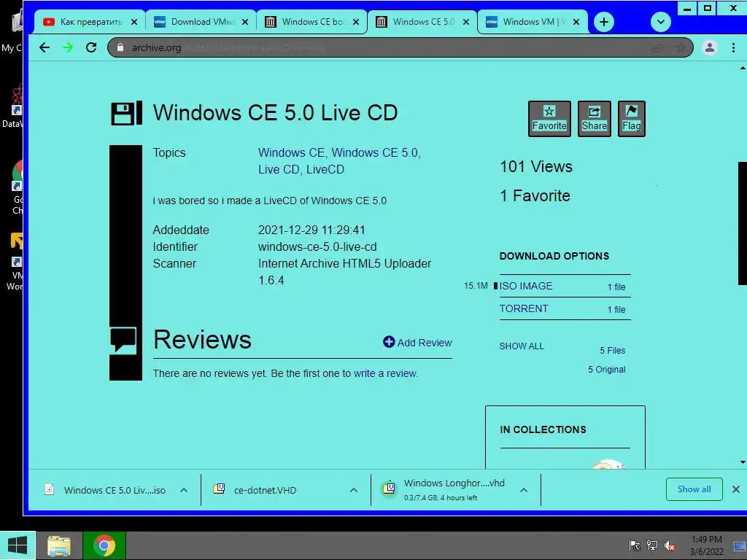747x560 pixels.
Task: Click Show all downloads button
Action: (694, 489)
